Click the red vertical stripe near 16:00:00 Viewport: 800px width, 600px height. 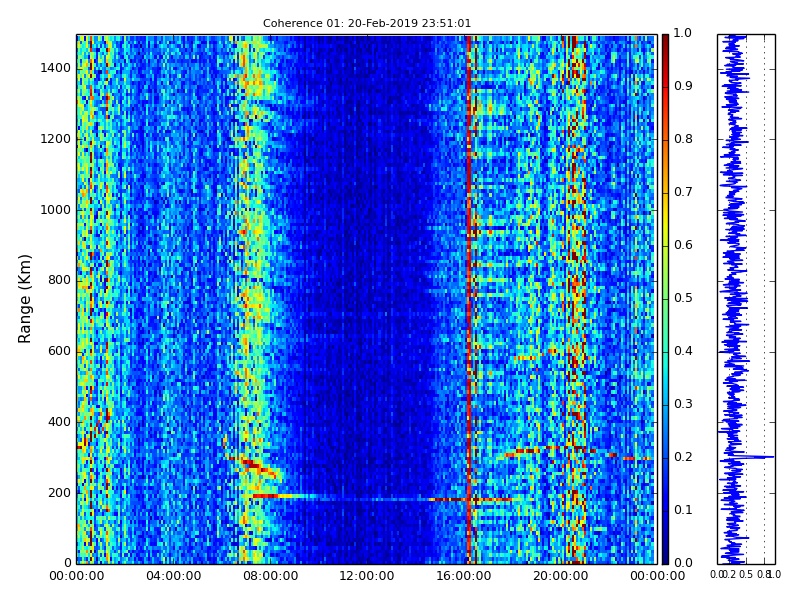tap(469, 299)
